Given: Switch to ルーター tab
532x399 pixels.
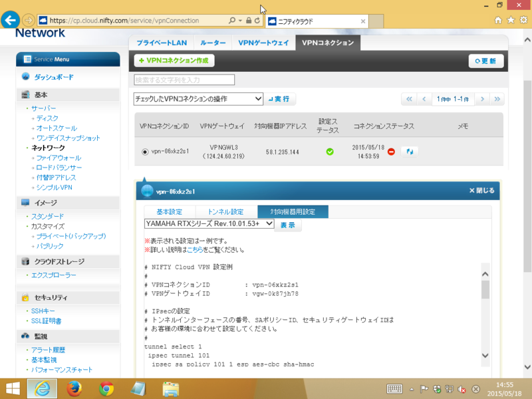Looking at the screenshot, I should point(213,43).
